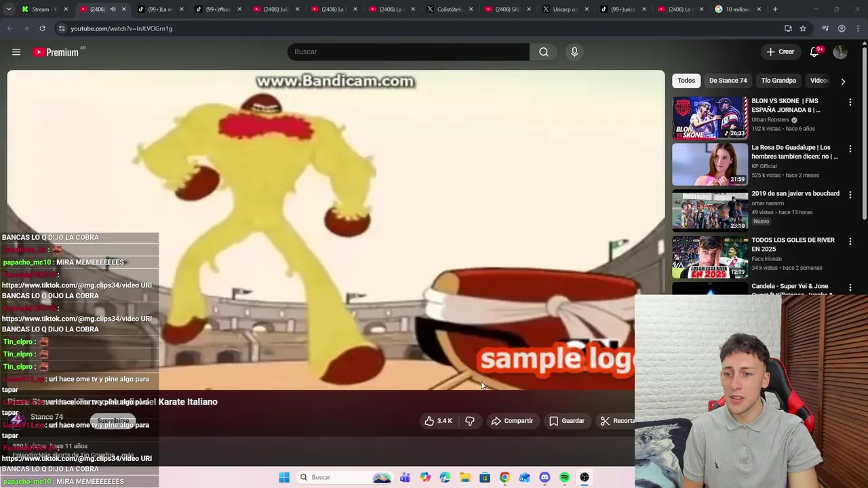868x488 pixels.
Task: View site information icon in address bar
Action: (62, 28)
